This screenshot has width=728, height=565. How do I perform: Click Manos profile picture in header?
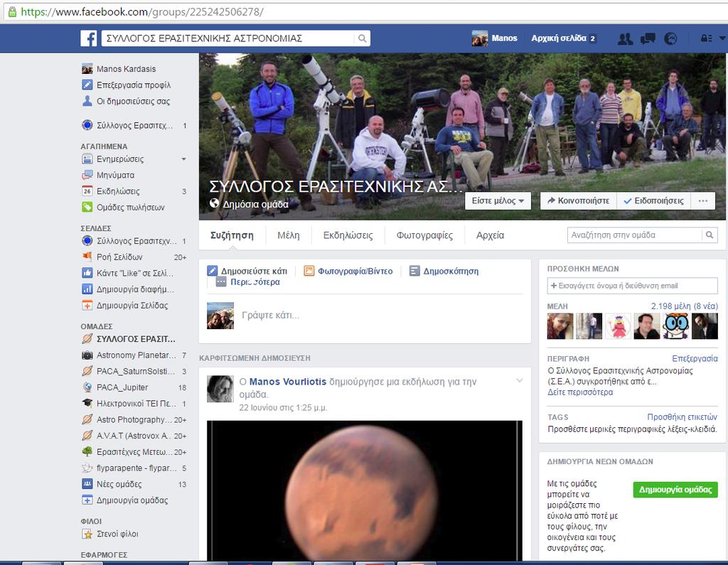pyautogui.click(x=480, y=38)
